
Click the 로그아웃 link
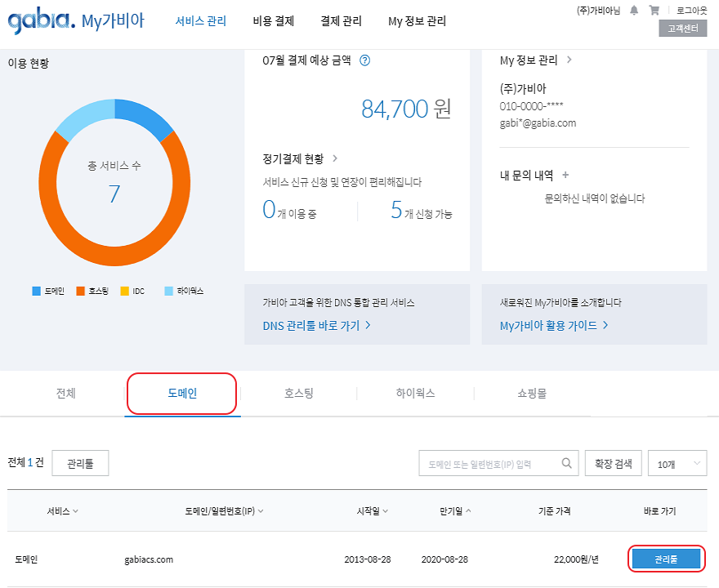click(691, 10)
